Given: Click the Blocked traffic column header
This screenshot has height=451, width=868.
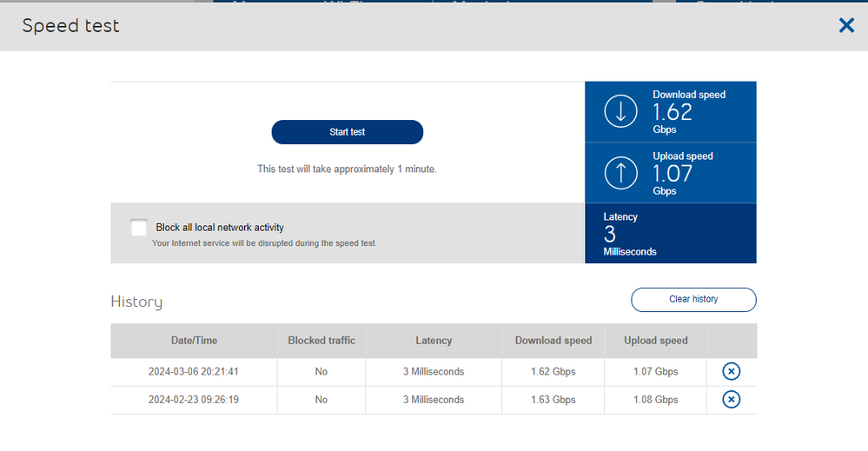Looking at the screenshot, I should (x=321, y=341).
